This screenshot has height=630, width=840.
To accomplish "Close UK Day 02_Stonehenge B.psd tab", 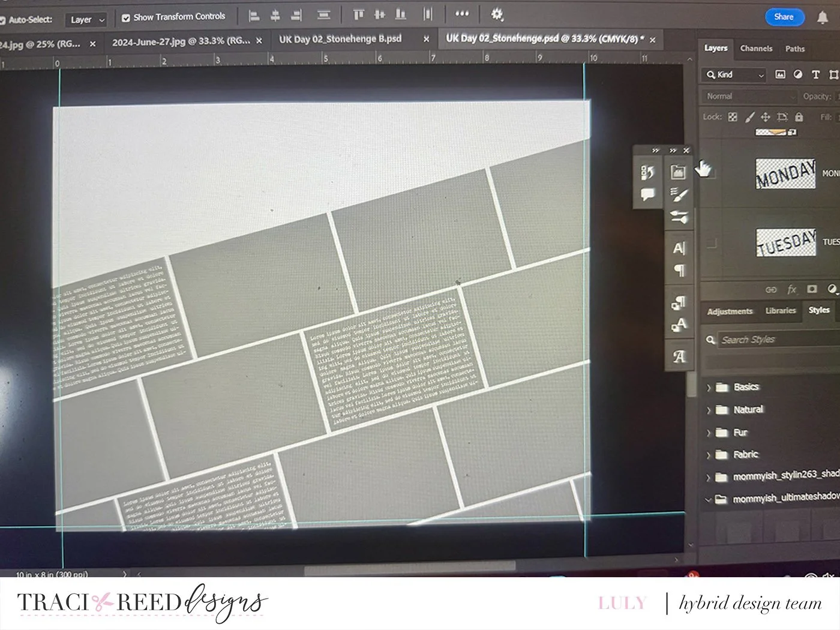I will tap(426, 39).
